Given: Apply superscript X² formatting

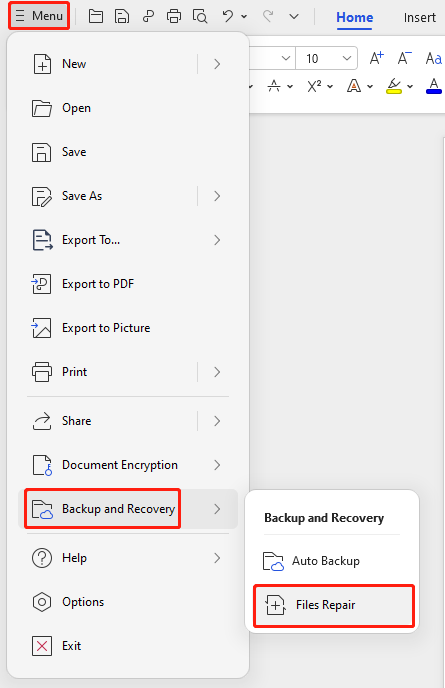Looking at the screenshot, I should pos(314,86).
